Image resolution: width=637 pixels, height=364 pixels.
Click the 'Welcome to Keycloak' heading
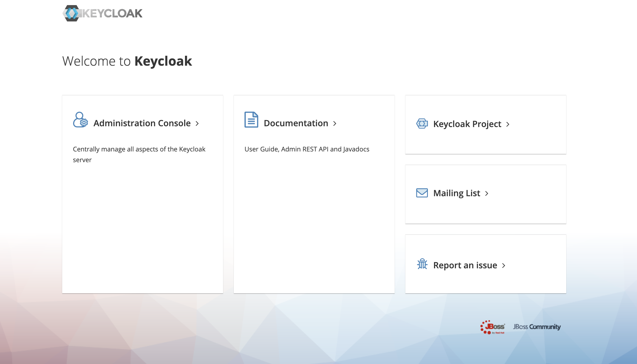(127, 61)
